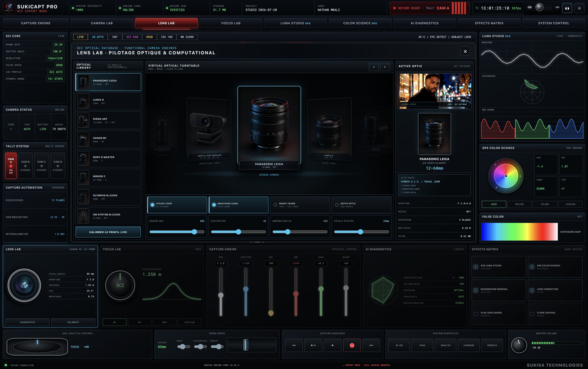Viewport: 588px width, 369px height.
Task: Click Olympus M.Zuiko lens thumbnail icon
Action: (x=83, y=197)
